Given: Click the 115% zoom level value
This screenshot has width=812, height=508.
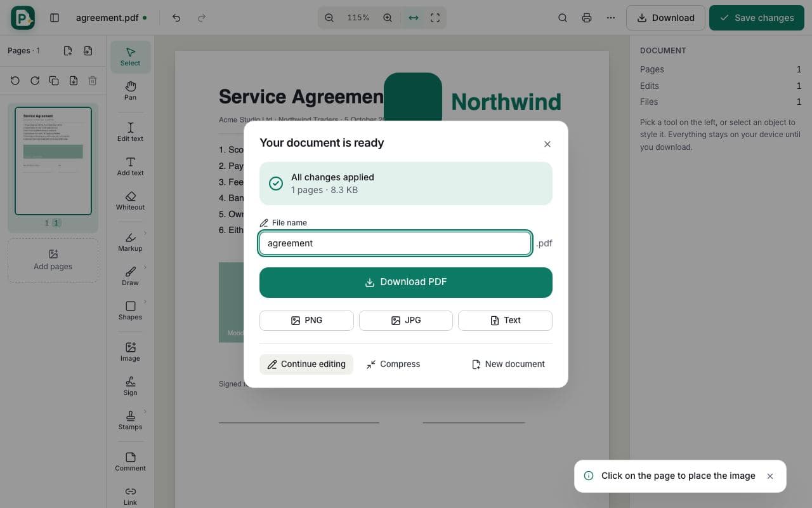Looking at the screenshot, I should coord(358,18).
